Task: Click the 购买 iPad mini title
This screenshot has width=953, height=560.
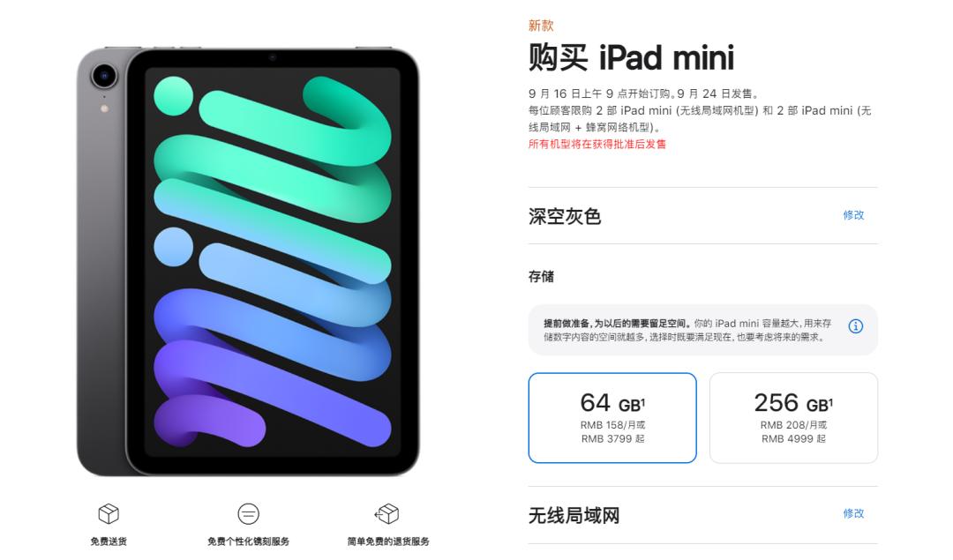Action: point(631,57)
